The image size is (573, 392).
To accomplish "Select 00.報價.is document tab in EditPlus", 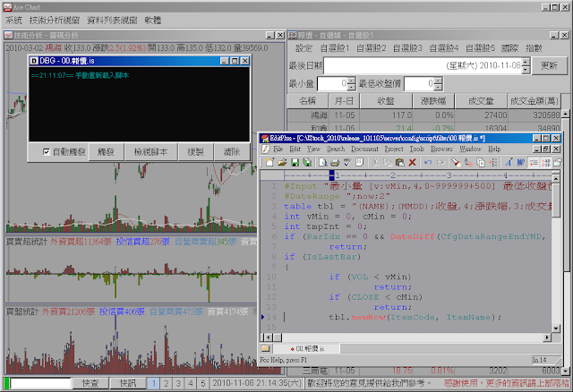I will 307,348.
